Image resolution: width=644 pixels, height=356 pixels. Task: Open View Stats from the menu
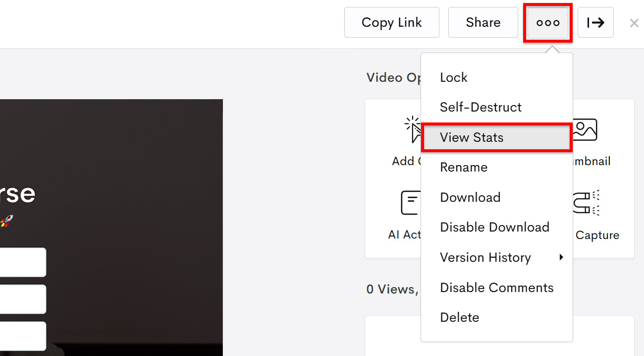tap(497, 137)
